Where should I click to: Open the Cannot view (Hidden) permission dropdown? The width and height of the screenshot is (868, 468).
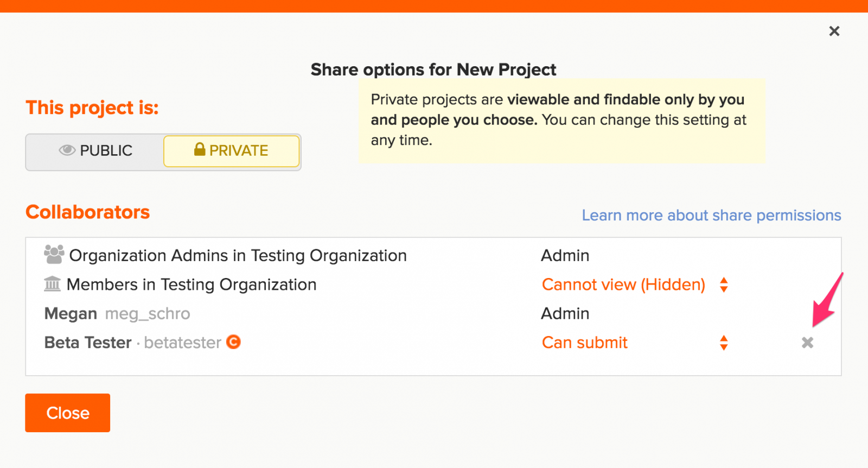tap(623, 284)
